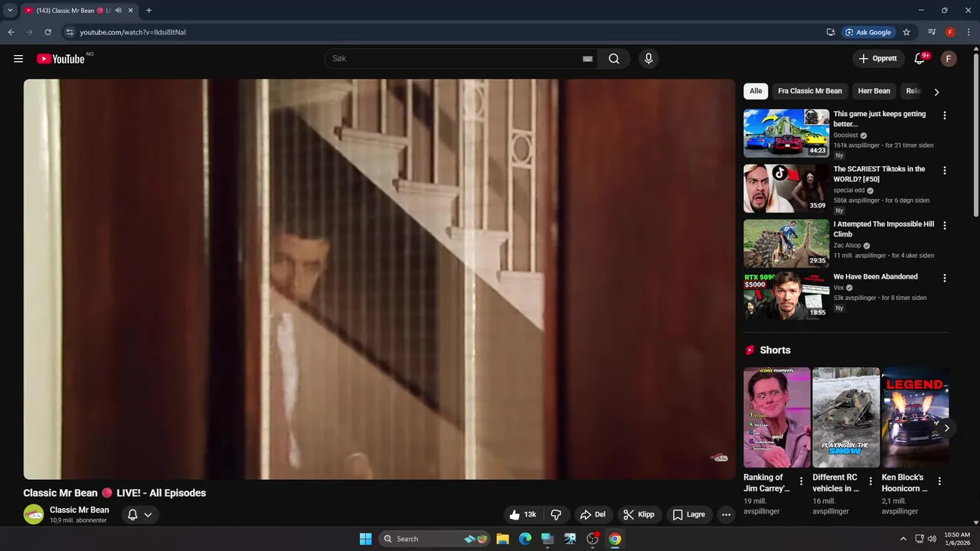Save video with Lagre button
This screenshot has width=980, height=551.
tap(689, 514)
